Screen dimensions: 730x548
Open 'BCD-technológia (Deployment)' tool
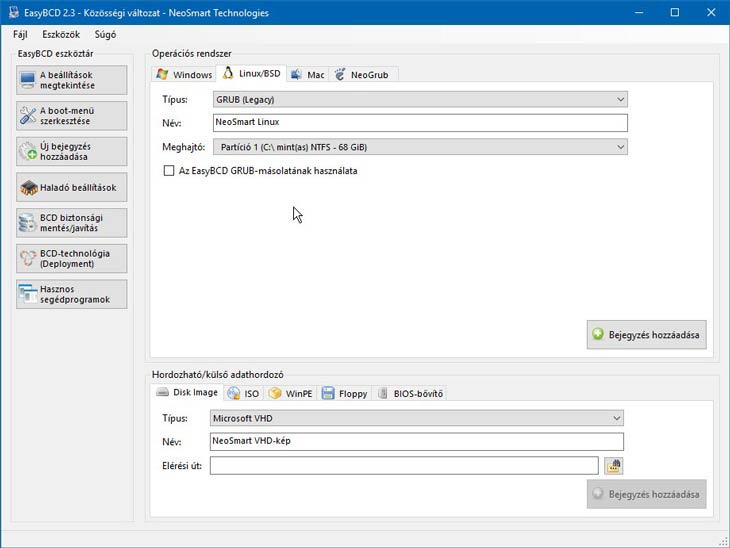click(72, 258)
